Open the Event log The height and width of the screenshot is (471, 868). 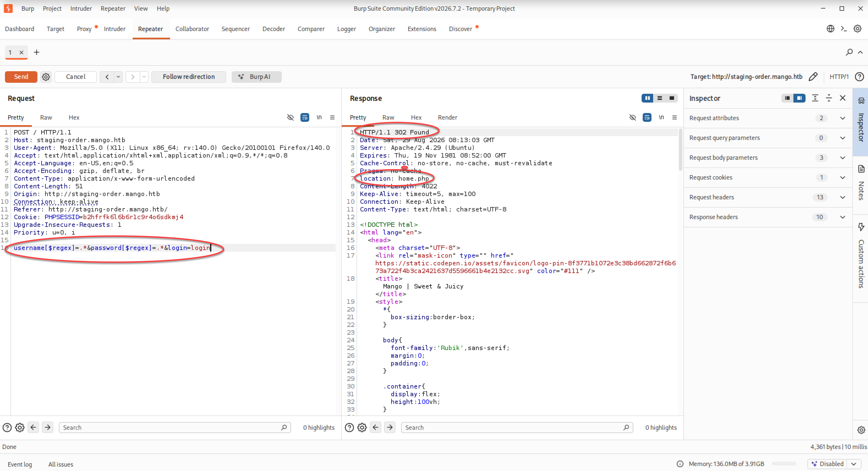(x=20, y=464)
